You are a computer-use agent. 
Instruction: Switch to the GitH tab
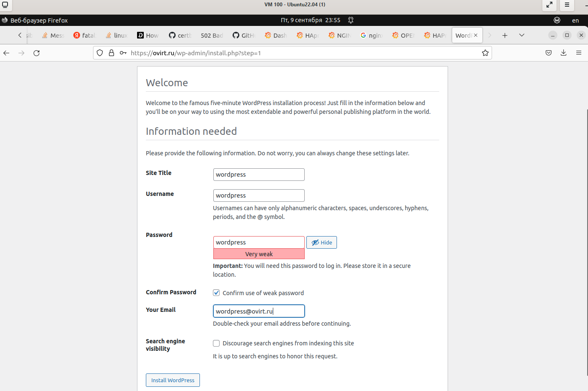[x=243, y=36]
